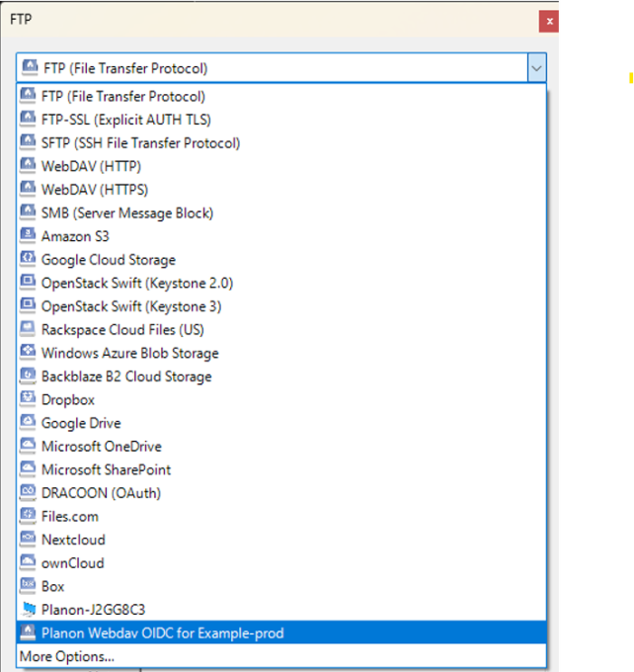634x672 pixels.
Task: Click the Google Drive icon
Action: [x=28, y=422]
